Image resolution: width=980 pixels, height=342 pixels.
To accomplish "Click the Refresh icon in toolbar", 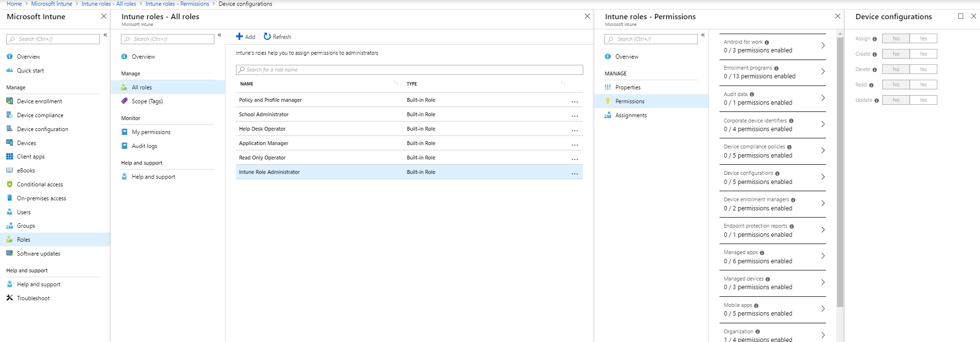I will [267, 37].
